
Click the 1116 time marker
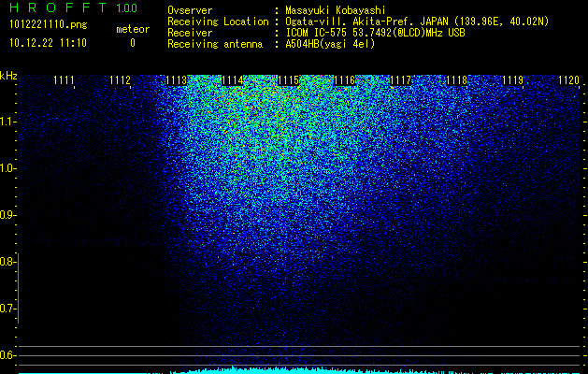pyautogui.click(x=345, y=80)
